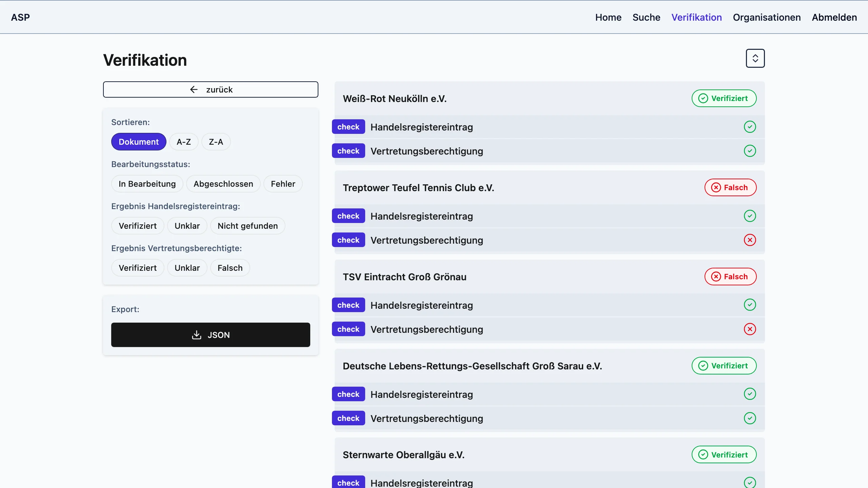
Task: Click the expand/collapse all chevron icon
Action: [x=755, y=58]
